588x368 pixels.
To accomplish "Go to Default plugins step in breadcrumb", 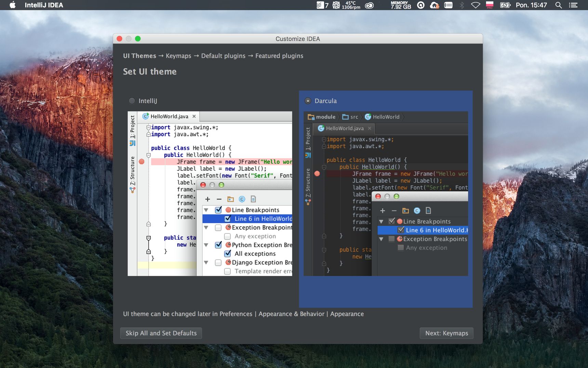I will point(223,56).
